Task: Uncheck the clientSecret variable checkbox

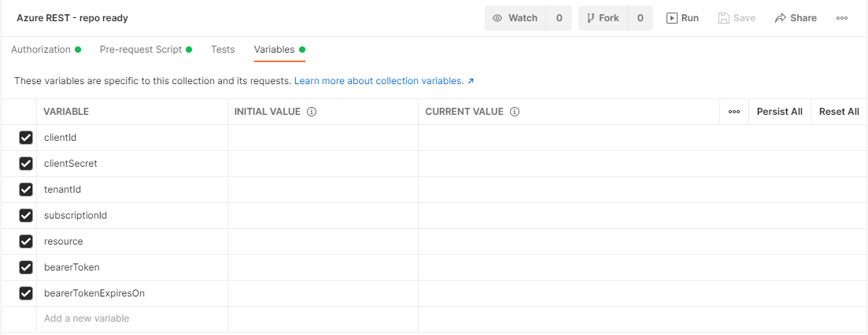Action: coord(26,164)
